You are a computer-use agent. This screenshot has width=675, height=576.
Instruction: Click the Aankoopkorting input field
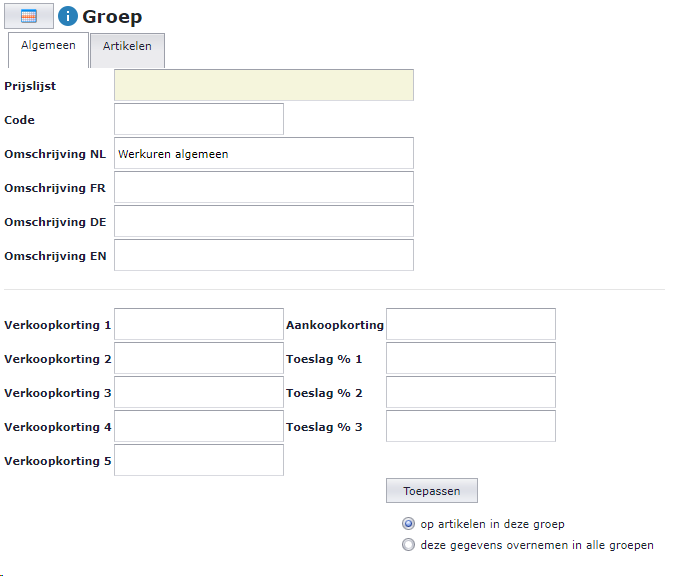point(471,324)
